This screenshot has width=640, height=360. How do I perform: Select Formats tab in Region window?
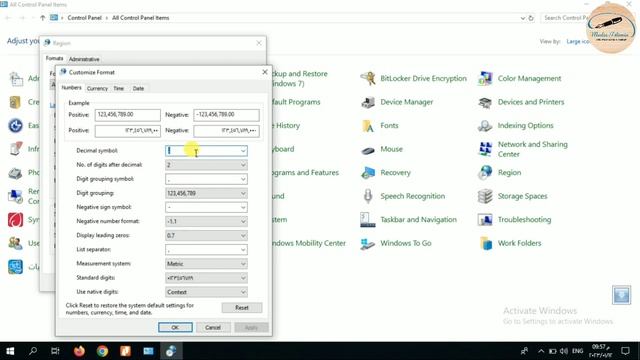point(54,58)
